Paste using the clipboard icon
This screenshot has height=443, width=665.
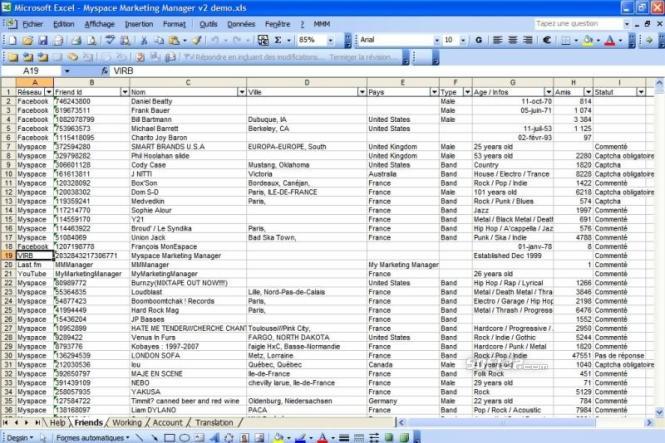pyautogui.click(x=174, y=40)
